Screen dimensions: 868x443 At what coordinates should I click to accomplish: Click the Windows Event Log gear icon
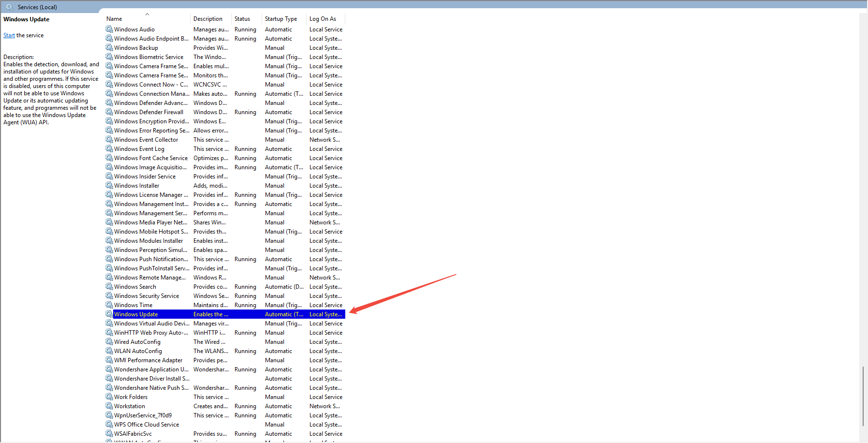(109, 149)
